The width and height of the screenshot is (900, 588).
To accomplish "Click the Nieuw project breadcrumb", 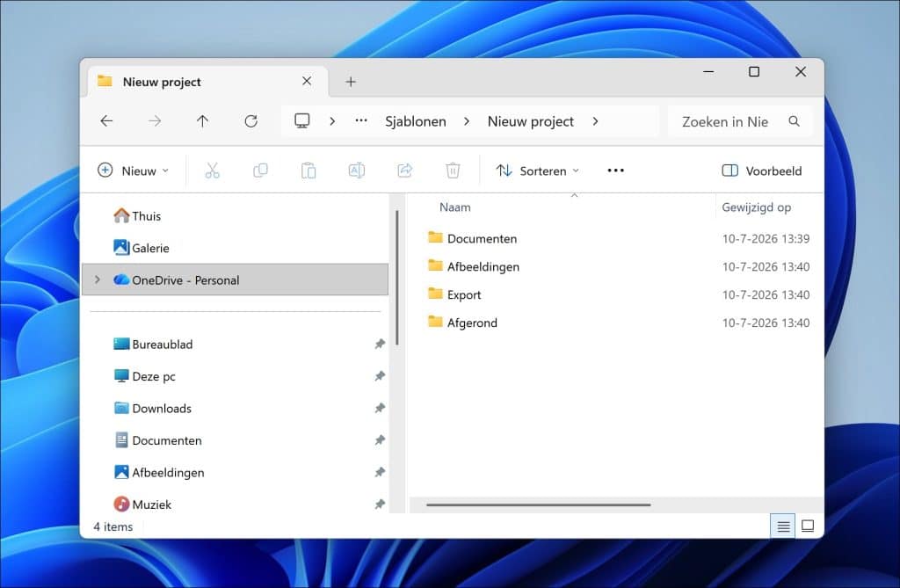I will coord(530,121).
